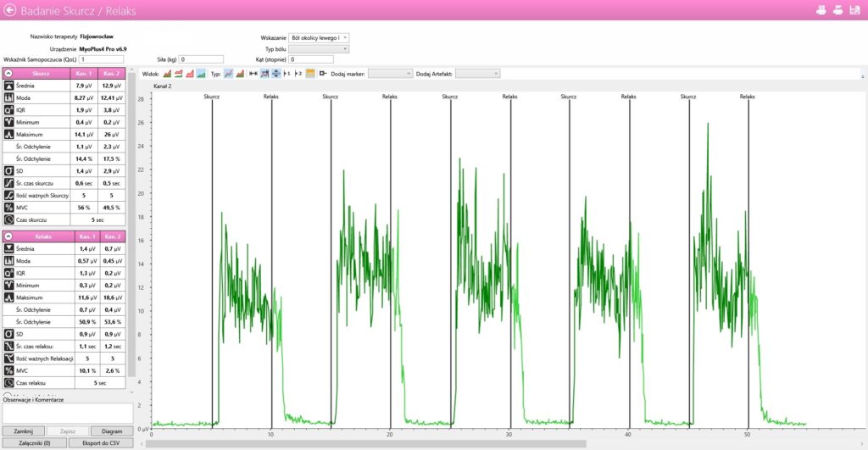Screen dimensions: 868x450
Task: Collapse the Skurcz statistics section
Action: coord(8,74)
